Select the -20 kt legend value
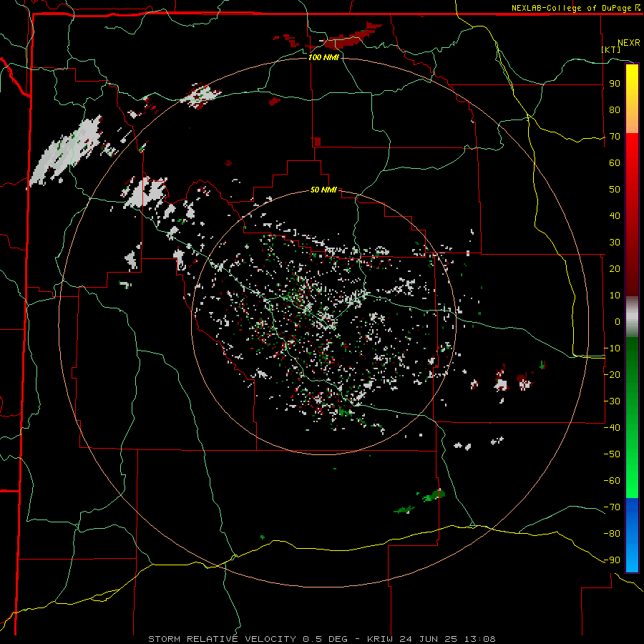644x644 pixels. pos(612,375)
